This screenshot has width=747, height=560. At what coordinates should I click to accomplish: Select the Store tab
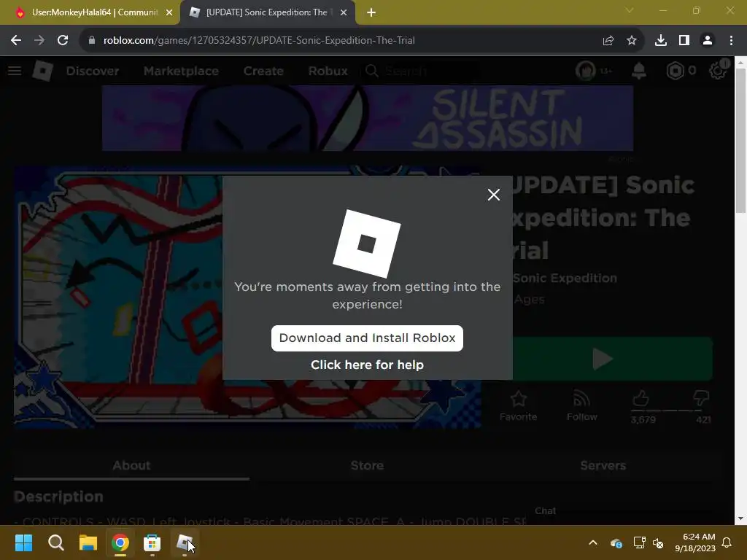[x=368, y=465]
